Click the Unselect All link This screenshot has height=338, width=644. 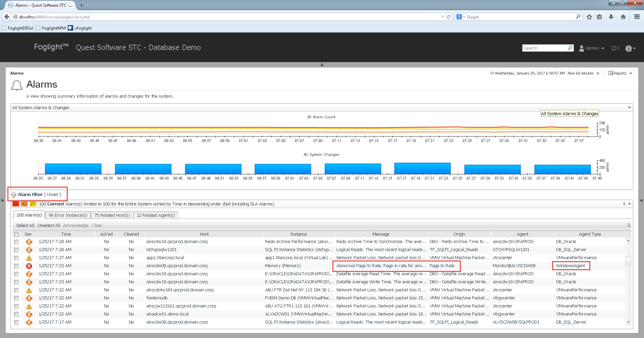coord(49,226)
